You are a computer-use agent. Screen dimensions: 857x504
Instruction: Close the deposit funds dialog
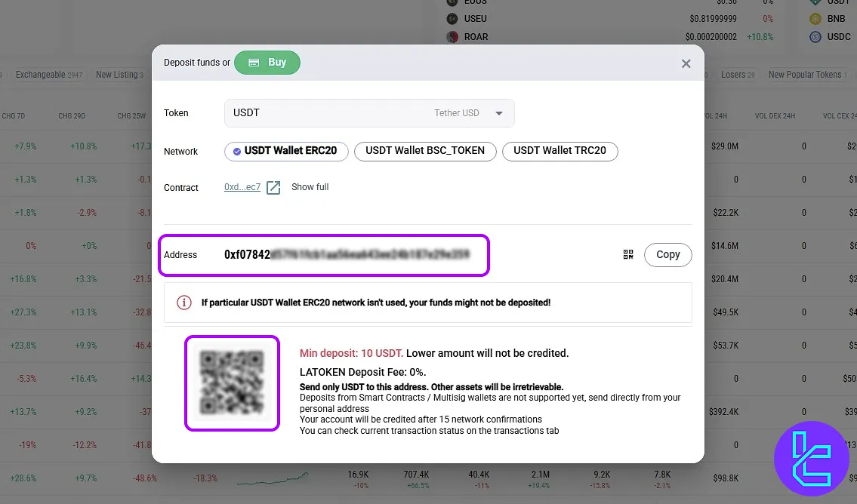coord(686,64)
